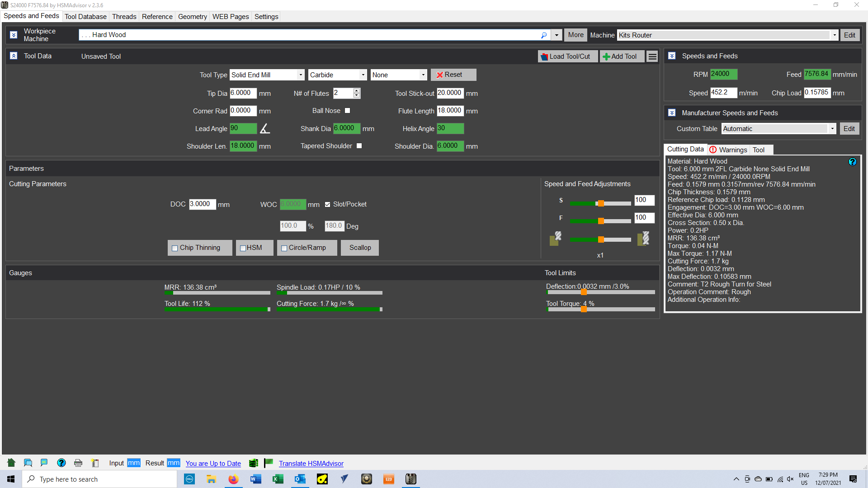Open the hamburger menu next to Add Tool
The height and width of the screenshot is (488, 868).
click(x=652, y=56)
